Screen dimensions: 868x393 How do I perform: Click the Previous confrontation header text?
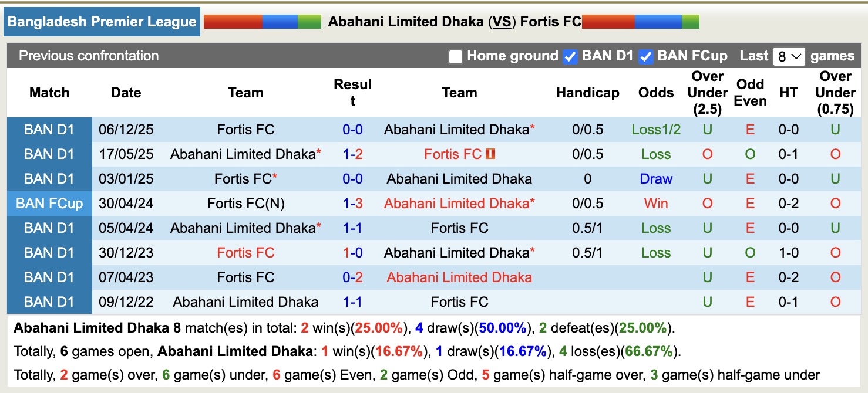coord(88,56)
